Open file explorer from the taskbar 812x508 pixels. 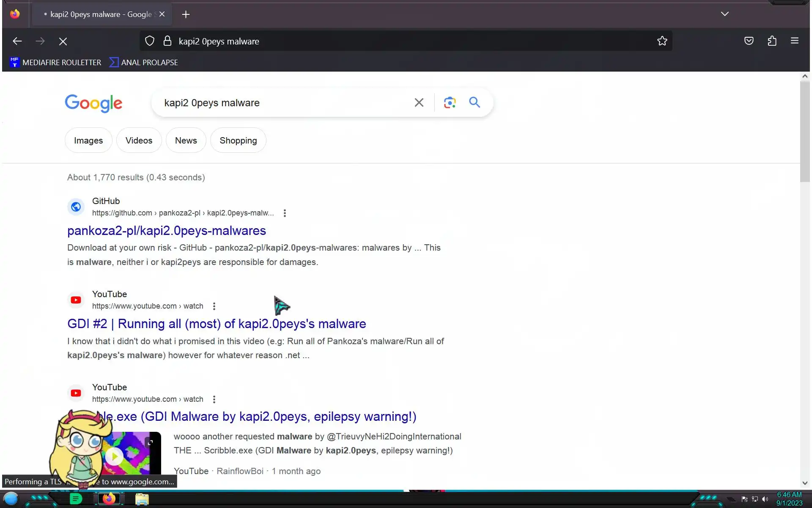tap(142, 499)
